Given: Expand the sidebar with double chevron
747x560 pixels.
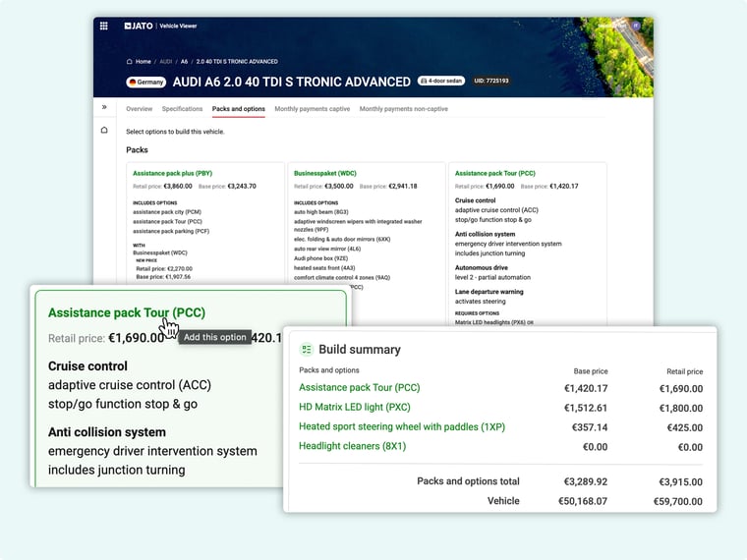Looking at the screenshot, I should coord(104,107).
